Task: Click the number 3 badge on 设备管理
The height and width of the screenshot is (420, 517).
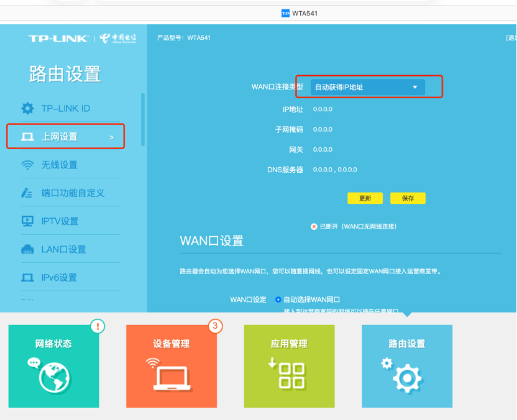Action: tap(215, 326)
